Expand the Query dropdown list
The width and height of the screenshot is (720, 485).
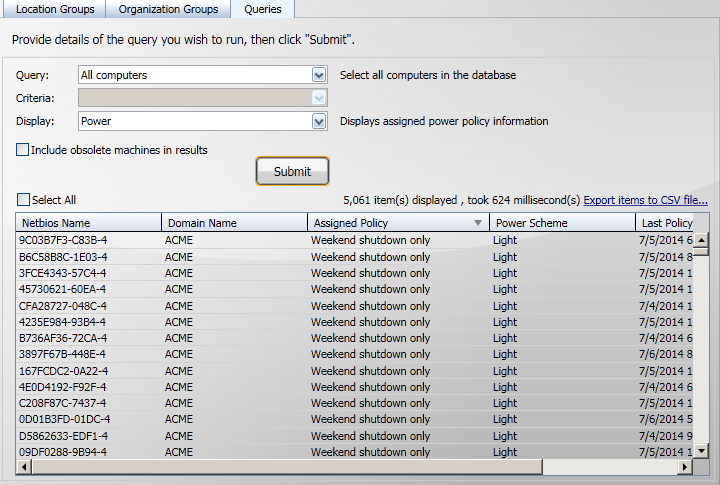pyautogui.click(x=319, y=75)
